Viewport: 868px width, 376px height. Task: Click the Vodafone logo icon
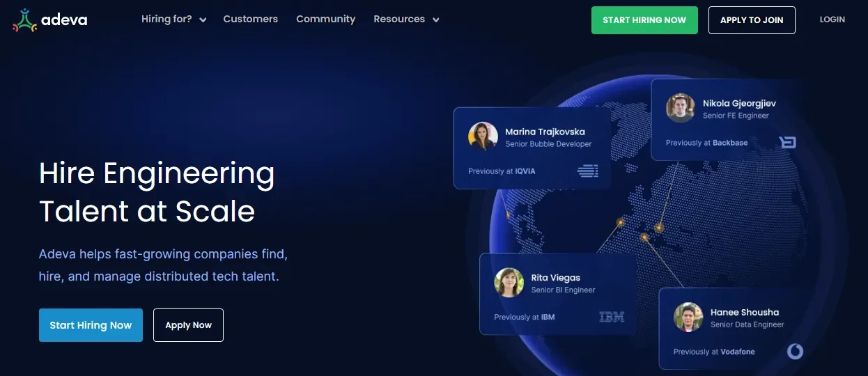coord(795,352)
